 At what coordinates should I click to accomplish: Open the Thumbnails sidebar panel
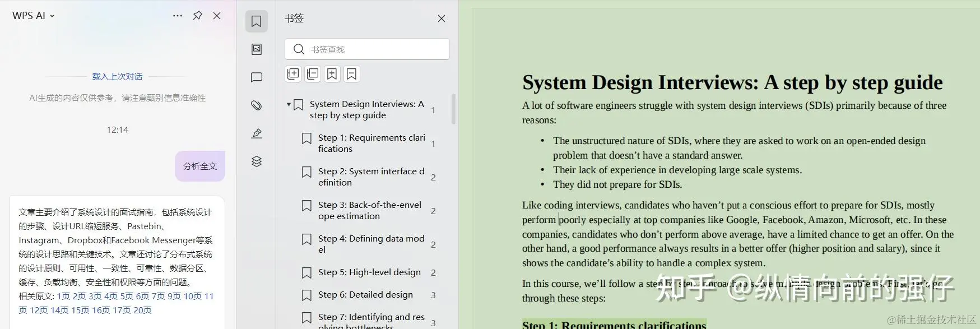point(257,49)
